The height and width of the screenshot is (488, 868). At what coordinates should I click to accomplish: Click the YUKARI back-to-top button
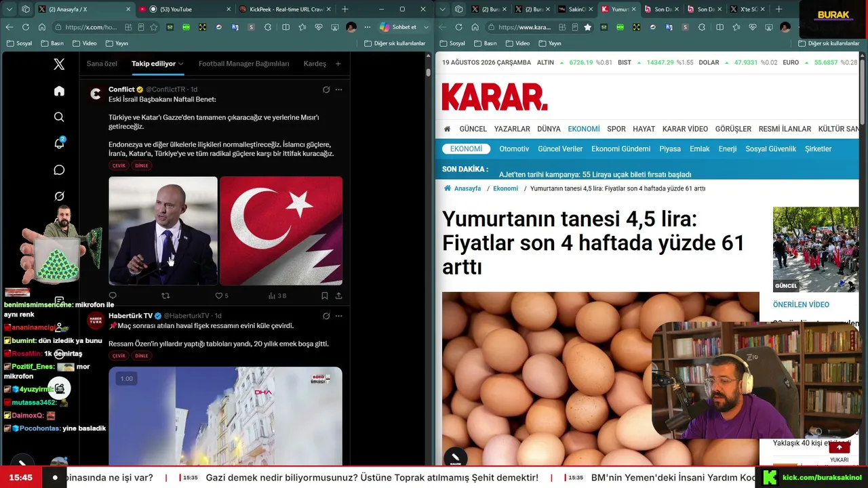[x=839, y=451]
